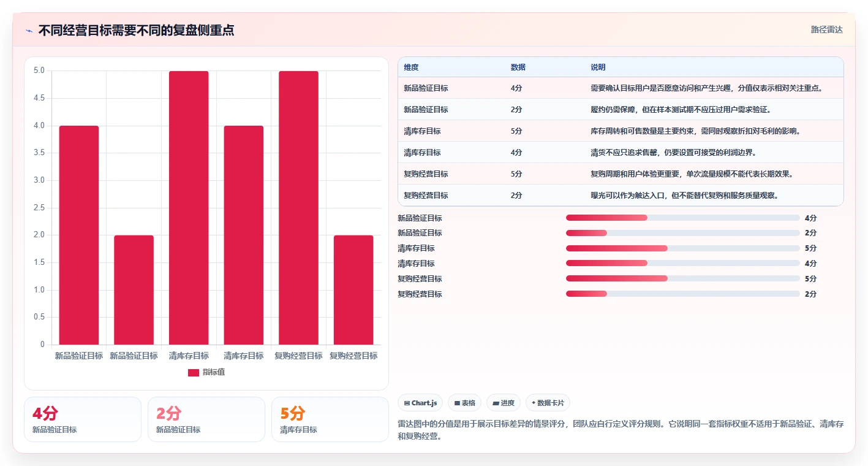Click the 2.5 y-axis label on the chart
This screenshot has height=466, width=868.
point(39,208)
